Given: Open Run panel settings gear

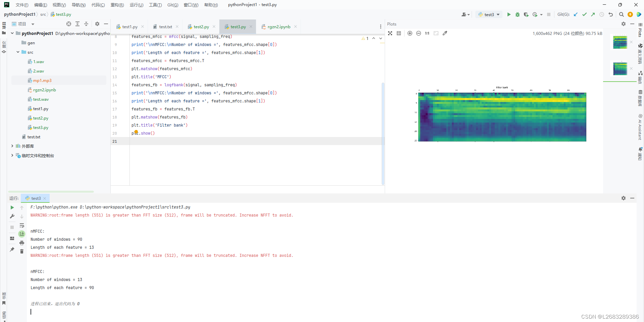Looking at the screenshot, I should (x=624, y=198).
